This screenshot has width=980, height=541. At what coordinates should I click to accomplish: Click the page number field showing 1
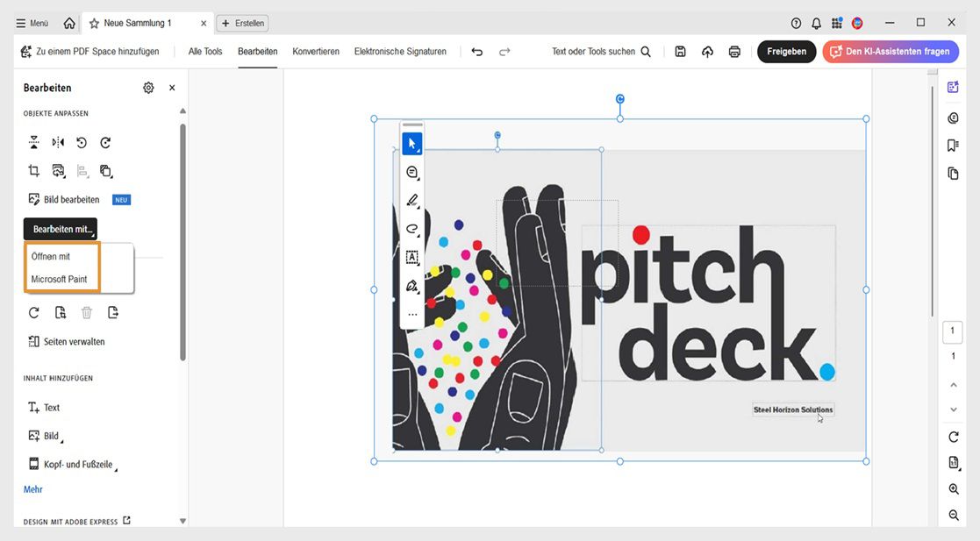click(x=953, y=331)
